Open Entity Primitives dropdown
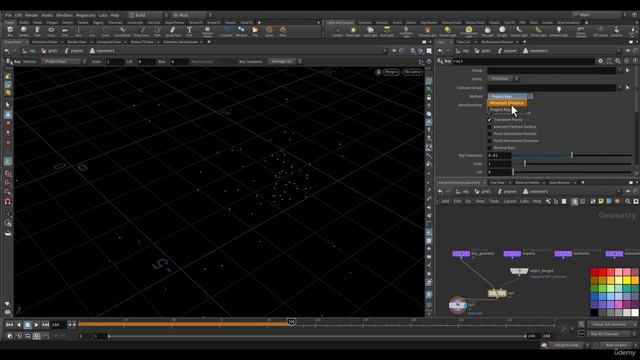This screenshot has height=360, width=640. click(503, 78)
